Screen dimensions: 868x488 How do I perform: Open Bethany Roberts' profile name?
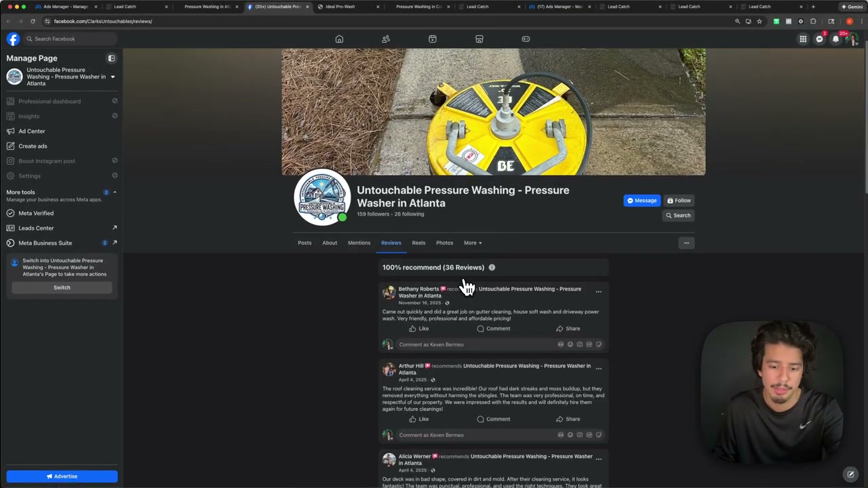418,289
